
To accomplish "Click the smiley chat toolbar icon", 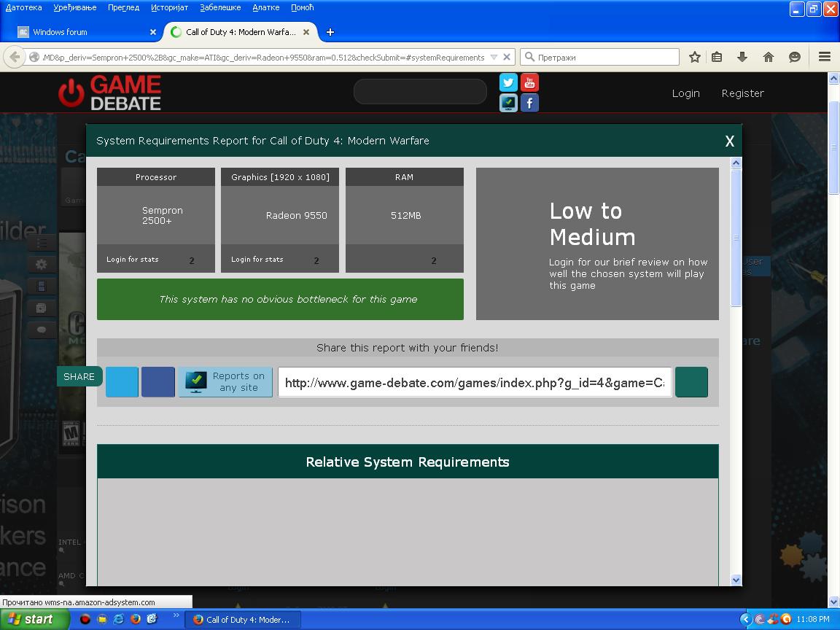I will tap(795, 57).
